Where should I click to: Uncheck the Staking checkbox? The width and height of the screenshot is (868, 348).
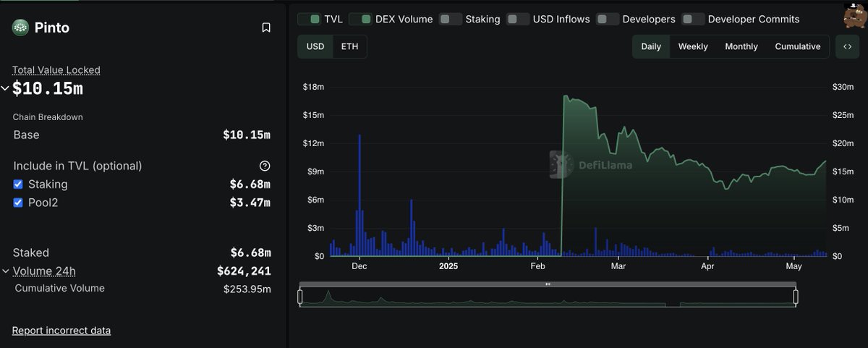(18, 184)
